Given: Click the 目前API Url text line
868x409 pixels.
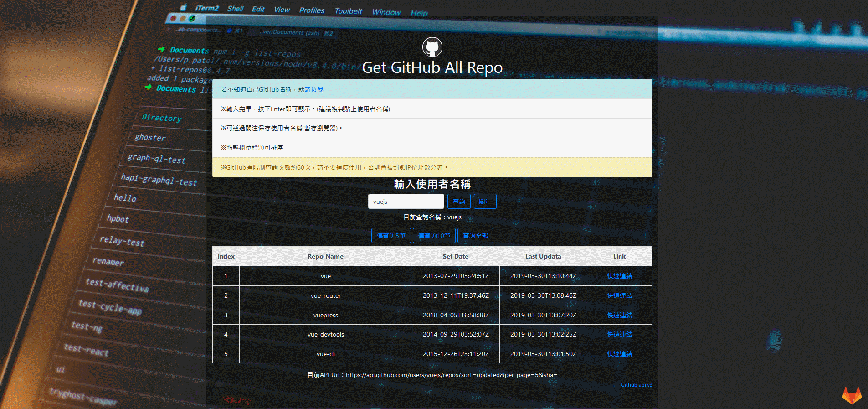Looking at the screenshot, I should [432, 375].
